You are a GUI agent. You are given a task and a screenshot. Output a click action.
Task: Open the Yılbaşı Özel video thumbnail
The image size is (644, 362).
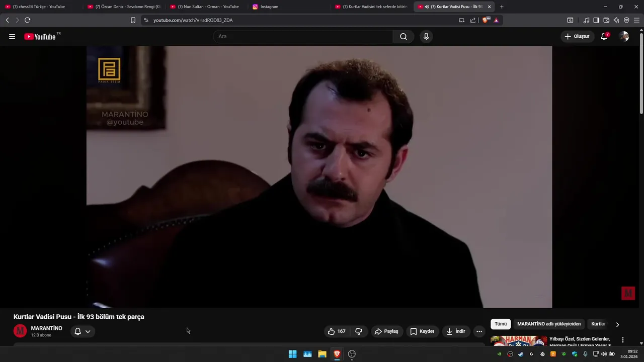click(519, 341)
